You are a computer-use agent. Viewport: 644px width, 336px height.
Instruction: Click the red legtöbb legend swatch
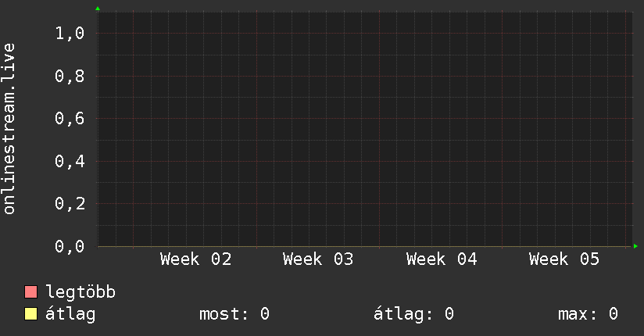(x=31, y=293)
